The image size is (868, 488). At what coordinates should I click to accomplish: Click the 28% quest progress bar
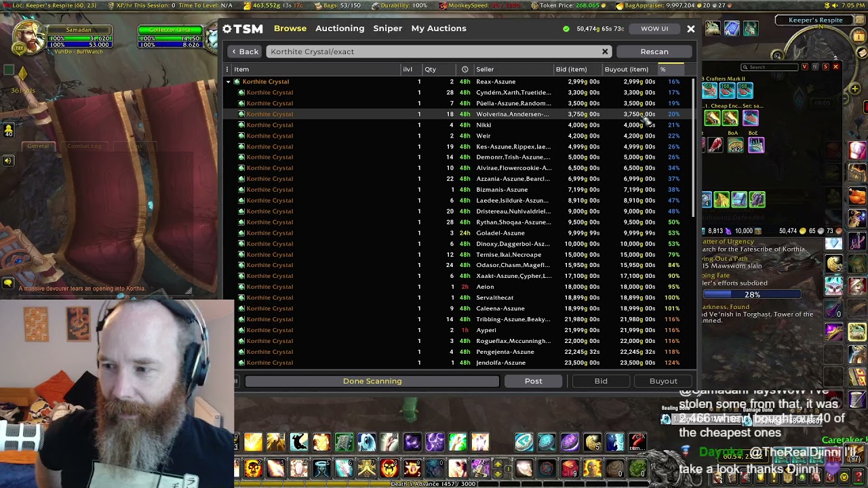(752, 295)
